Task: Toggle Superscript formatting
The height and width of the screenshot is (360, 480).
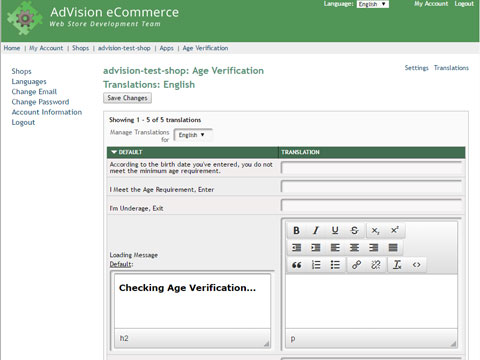Action: coord(395,230)
